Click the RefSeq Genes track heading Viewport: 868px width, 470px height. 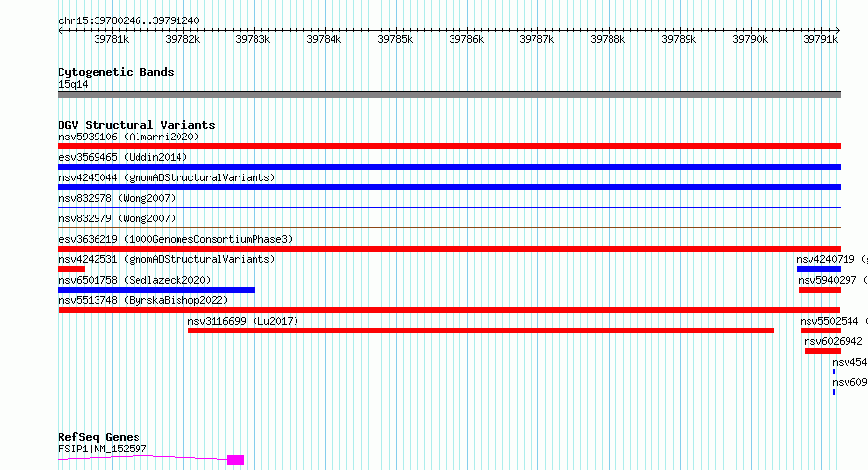[x=99, y=437]
